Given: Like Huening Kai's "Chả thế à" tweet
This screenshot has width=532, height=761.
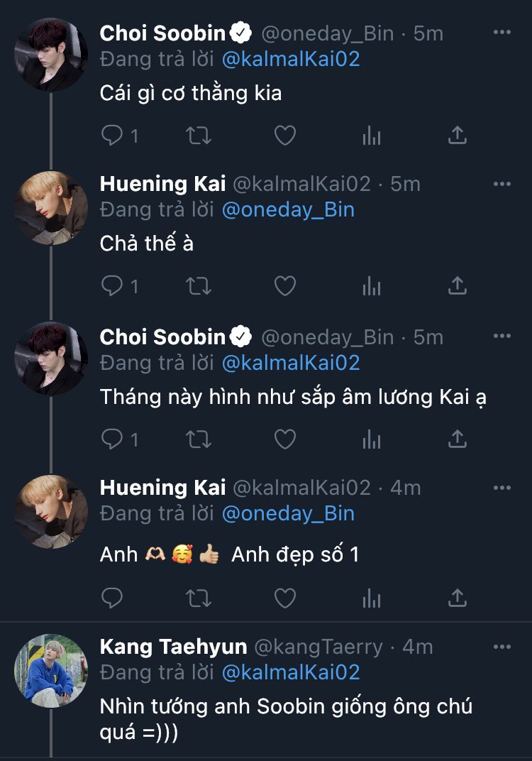Looking at the screenshot, I should click(285, 285).
